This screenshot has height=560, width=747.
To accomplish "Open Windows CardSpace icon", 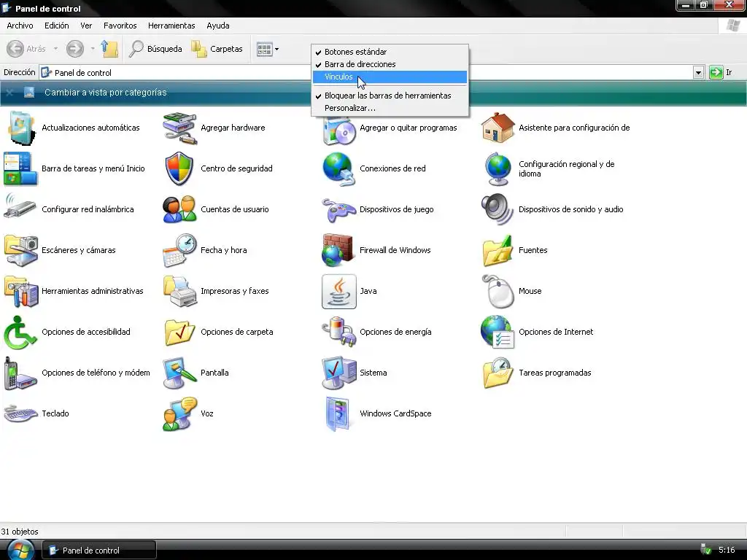I will pos(338,414).
